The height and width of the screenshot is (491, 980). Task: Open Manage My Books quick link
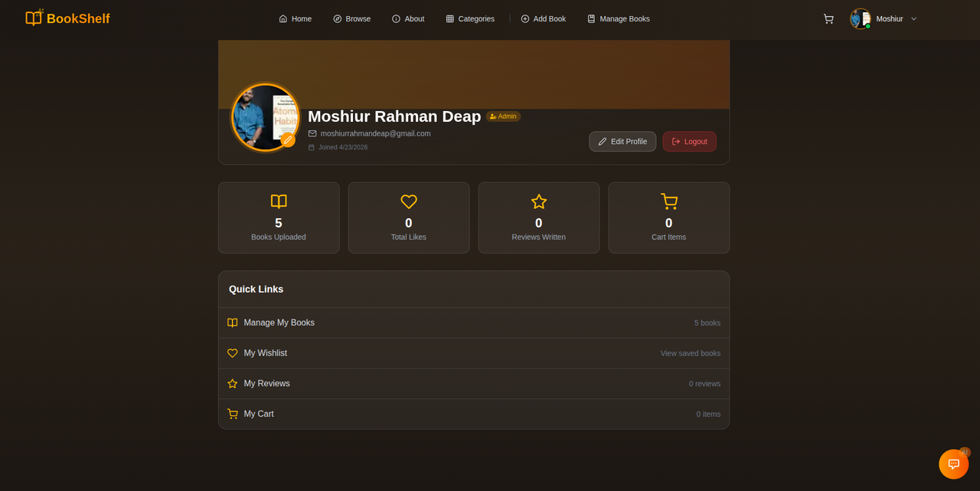tap(474, 322)
